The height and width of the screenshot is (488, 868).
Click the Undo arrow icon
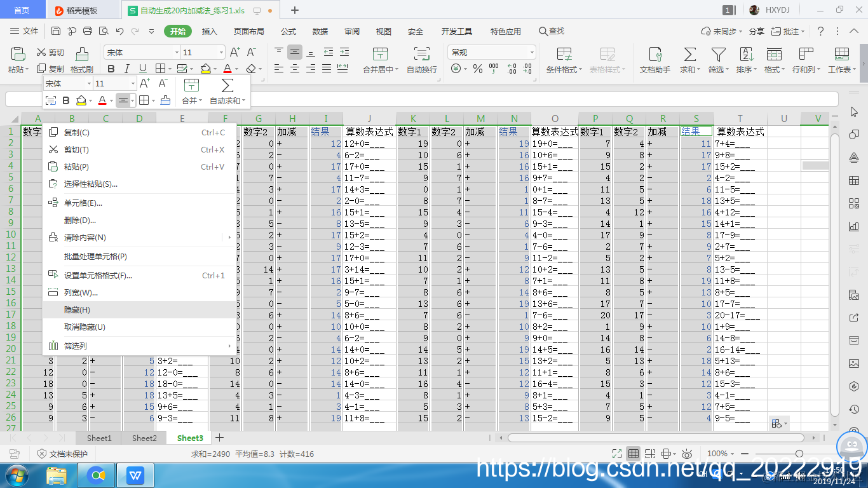coord(119,31)
